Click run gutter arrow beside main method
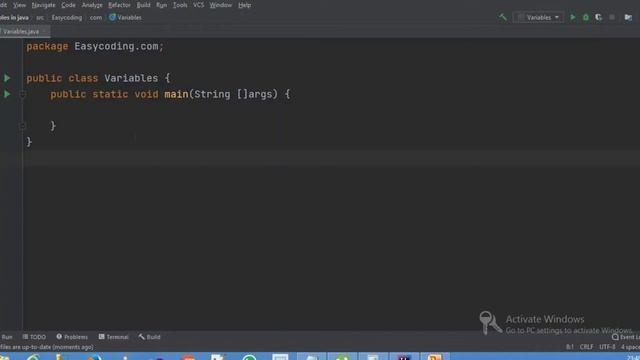640x360 pixels. [x=7, y=94]
